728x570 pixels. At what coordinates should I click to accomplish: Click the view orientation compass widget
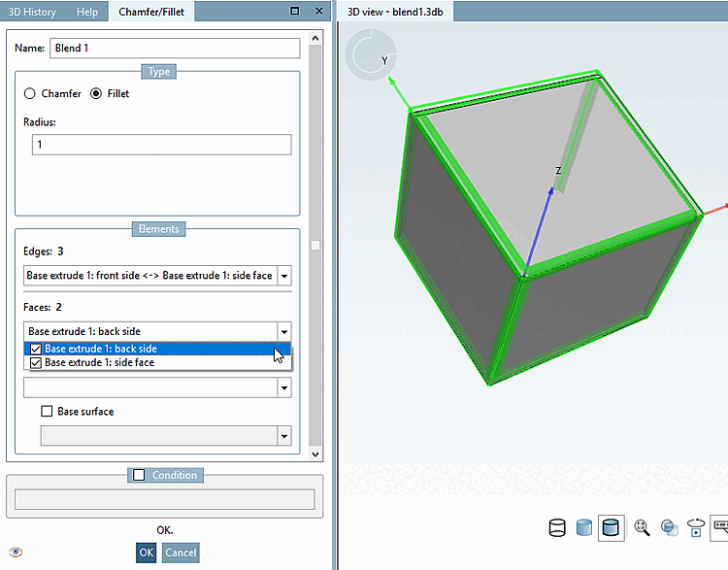click(x=371, y=54)
